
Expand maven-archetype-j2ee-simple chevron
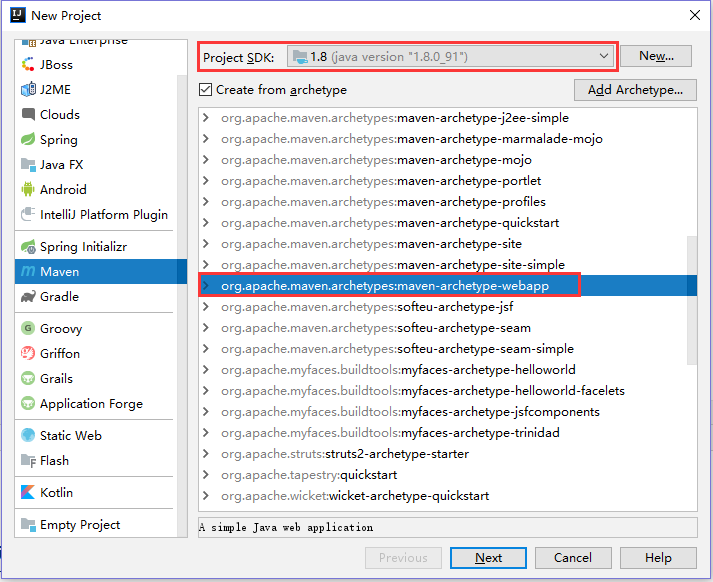pos(206,118)
